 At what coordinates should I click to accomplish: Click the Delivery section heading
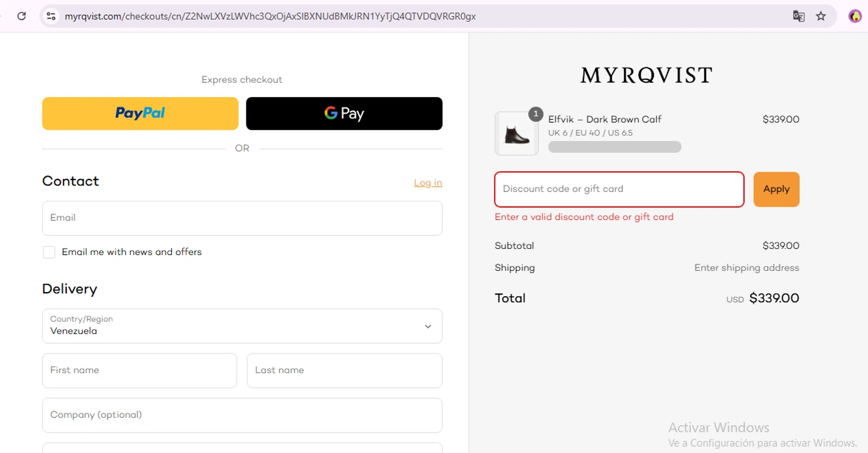(69, 289)
